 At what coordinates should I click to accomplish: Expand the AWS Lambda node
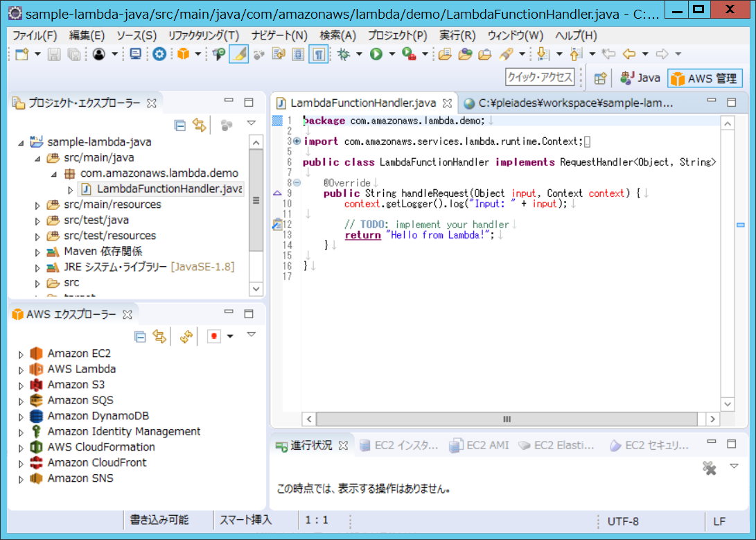coord(21,369)
